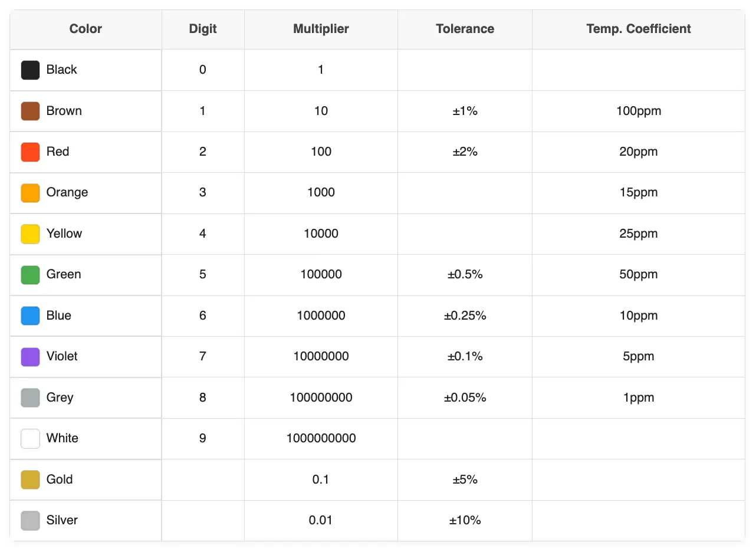The width and height of the screenshot is (756, 552).
Task: Choose the Blue color swatch
Action: point(30,316)
